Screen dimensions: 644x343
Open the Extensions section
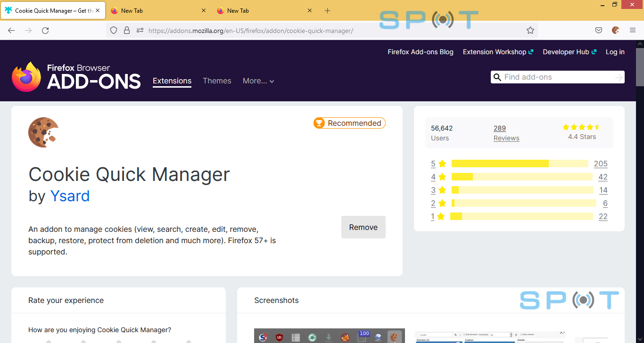coord(172,81)
